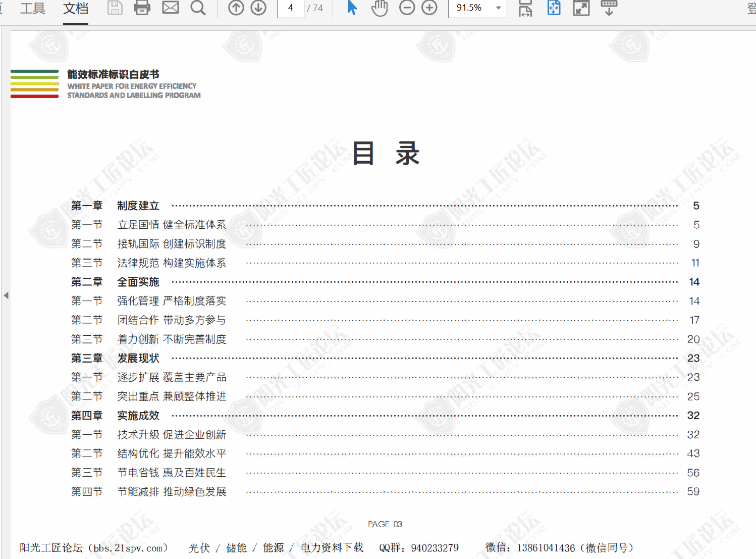
Task: Click page number 9 in contents
Action: pos(696,244)
